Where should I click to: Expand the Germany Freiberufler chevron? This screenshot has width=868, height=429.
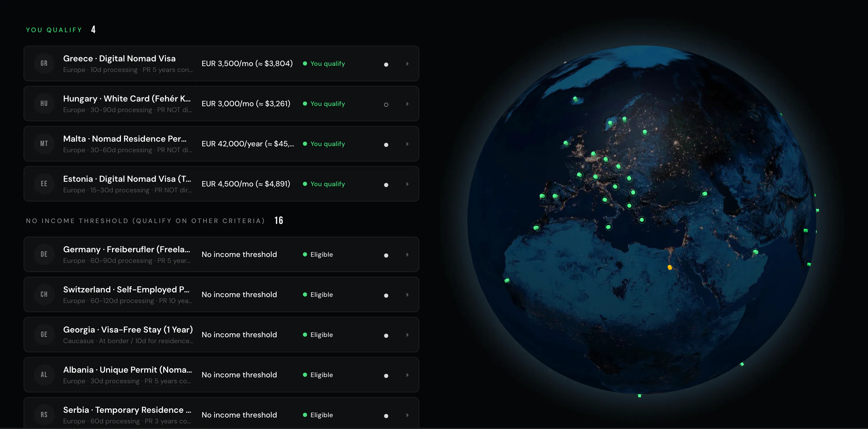pyautogui.click(x=407, y=255)
